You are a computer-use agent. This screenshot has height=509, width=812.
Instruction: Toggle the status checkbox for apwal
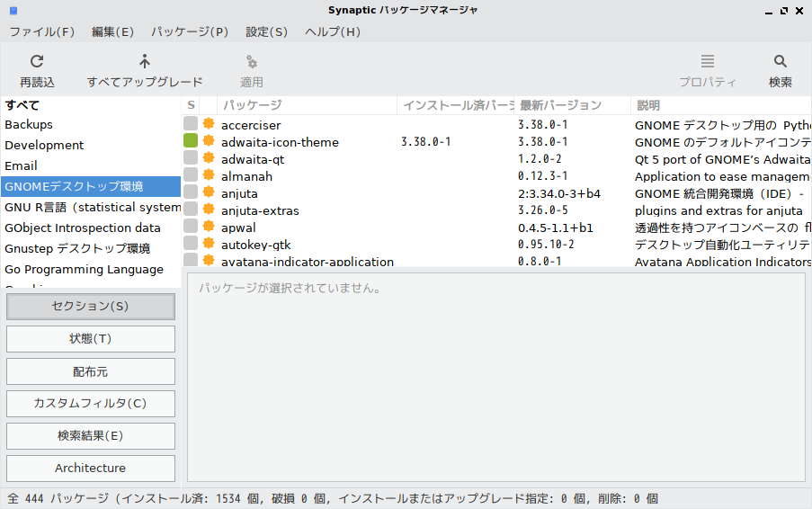point(191,226)
